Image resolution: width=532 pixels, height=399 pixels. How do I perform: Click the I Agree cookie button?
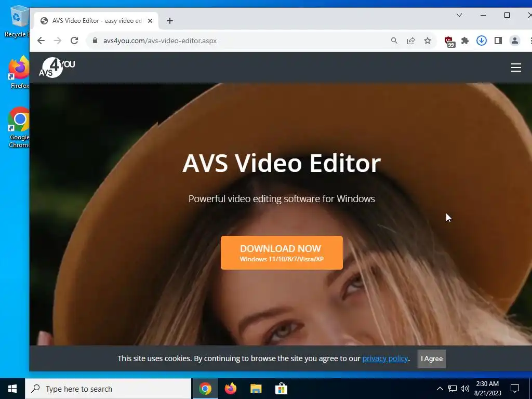(432, 358)
